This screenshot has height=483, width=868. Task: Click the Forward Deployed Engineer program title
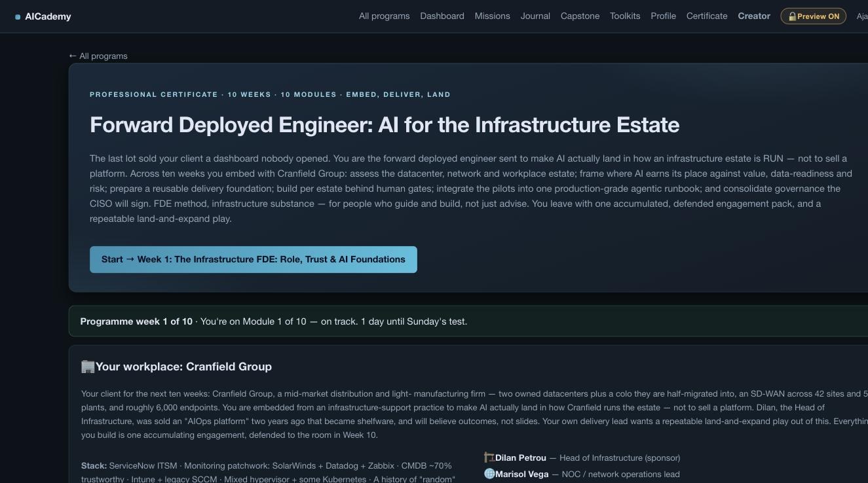click(385, 124)
